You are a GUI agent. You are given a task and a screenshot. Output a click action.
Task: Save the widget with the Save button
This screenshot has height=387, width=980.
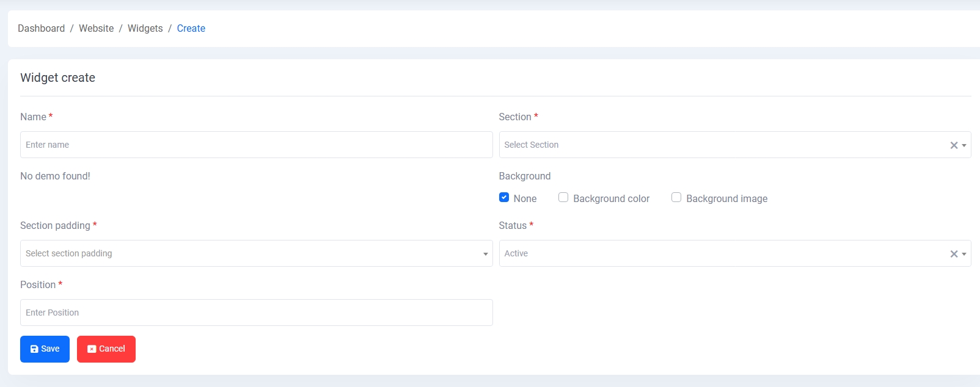click(45, 349)
